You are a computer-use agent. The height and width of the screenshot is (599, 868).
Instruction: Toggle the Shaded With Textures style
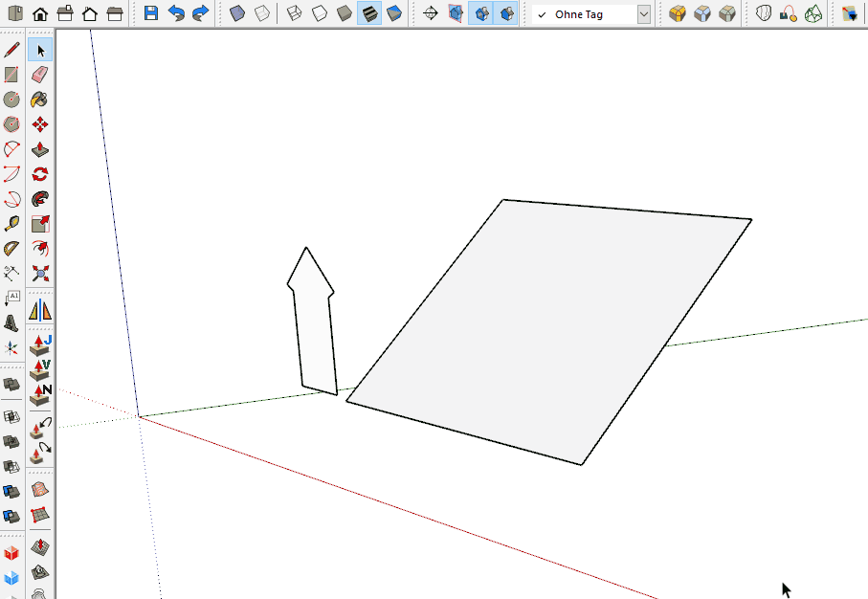tap(368, 14)
